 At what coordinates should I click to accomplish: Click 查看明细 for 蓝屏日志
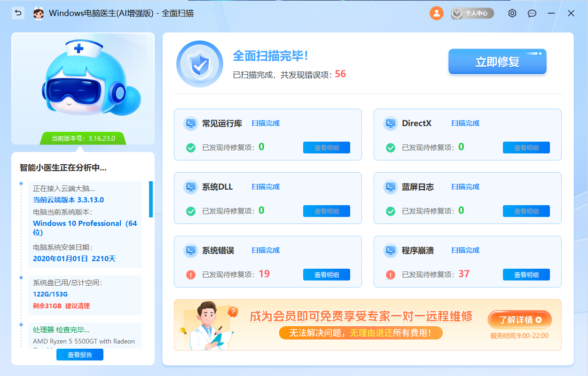pos(526,211)
